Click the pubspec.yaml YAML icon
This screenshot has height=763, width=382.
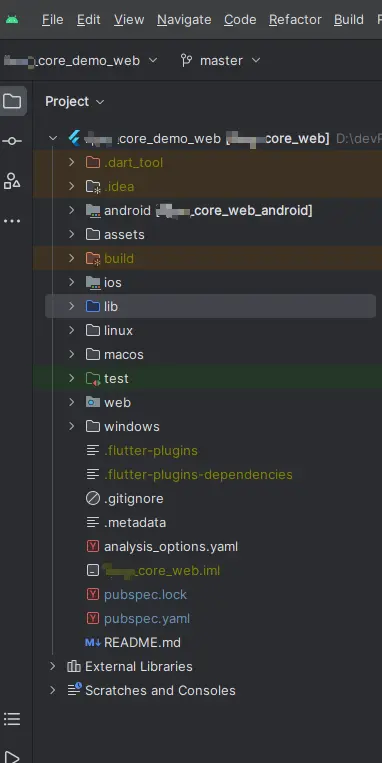(x=92, y=618)
